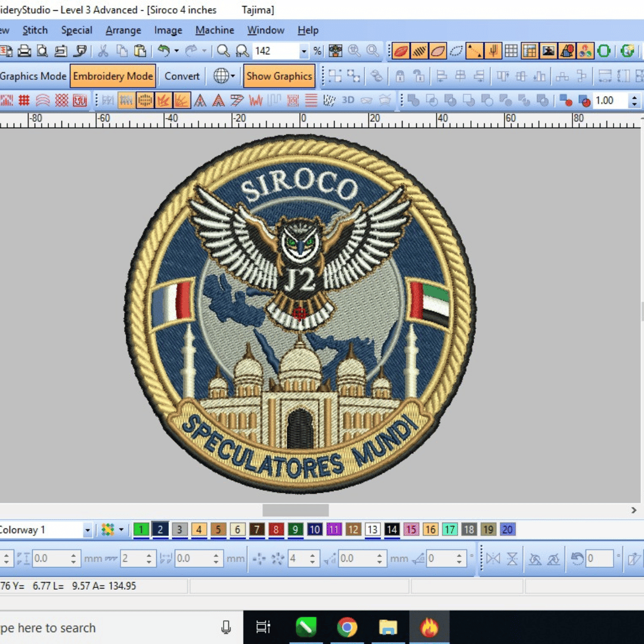Select the maze-pattern fill stitch icon
The height and width of the screenshot is (644, 644).
click(x=80, y=101)
